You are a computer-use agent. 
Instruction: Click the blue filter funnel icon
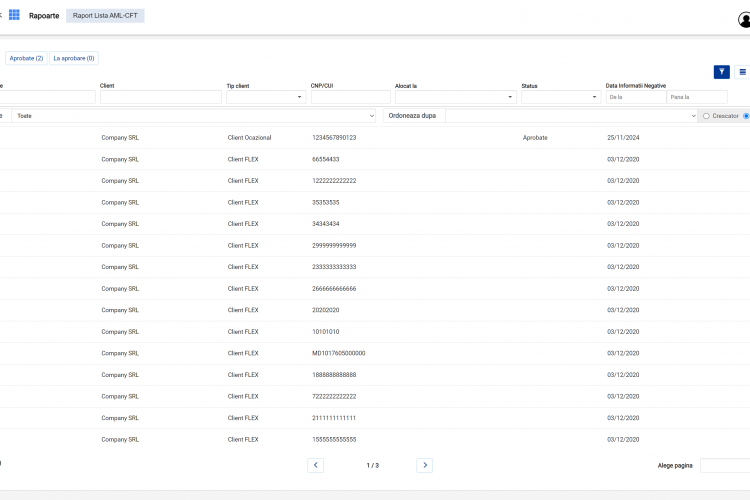pos(721,72)
